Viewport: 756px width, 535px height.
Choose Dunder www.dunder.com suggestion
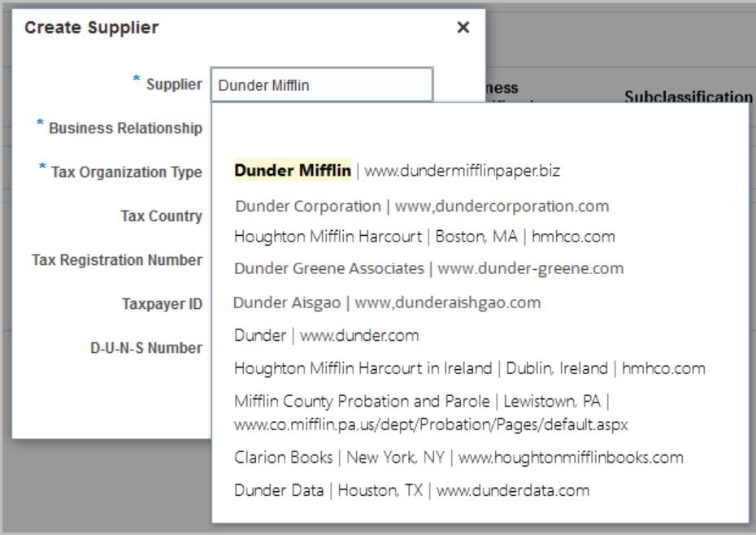click(x=327, y=335)
